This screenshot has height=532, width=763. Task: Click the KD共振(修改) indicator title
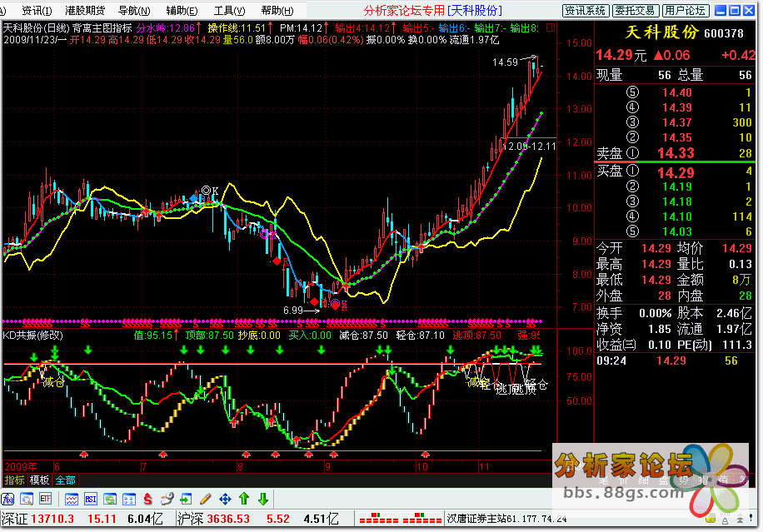pyautogui.click(x=32, y=335)
